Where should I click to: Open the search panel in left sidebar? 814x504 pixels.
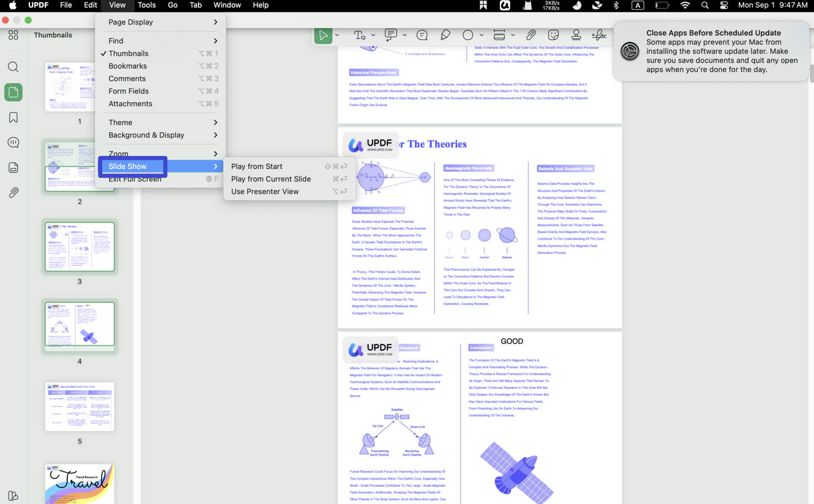[14, 67]
